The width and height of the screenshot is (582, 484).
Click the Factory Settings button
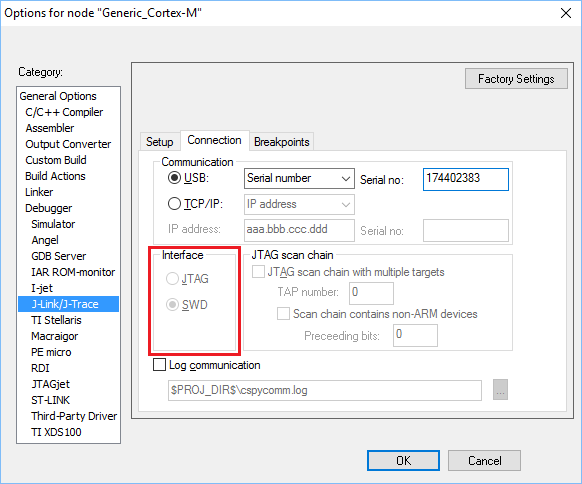click(516, 79)
